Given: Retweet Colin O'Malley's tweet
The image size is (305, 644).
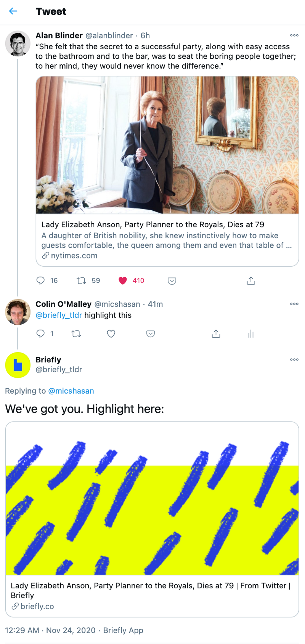Looking at the screenshot, I should pos(77,333).
